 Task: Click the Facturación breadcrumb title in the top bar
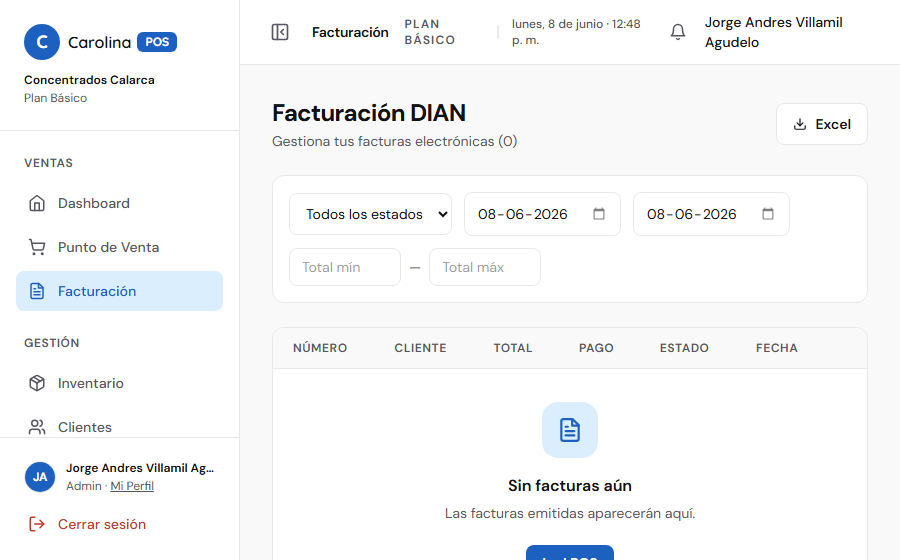point(350,32)
